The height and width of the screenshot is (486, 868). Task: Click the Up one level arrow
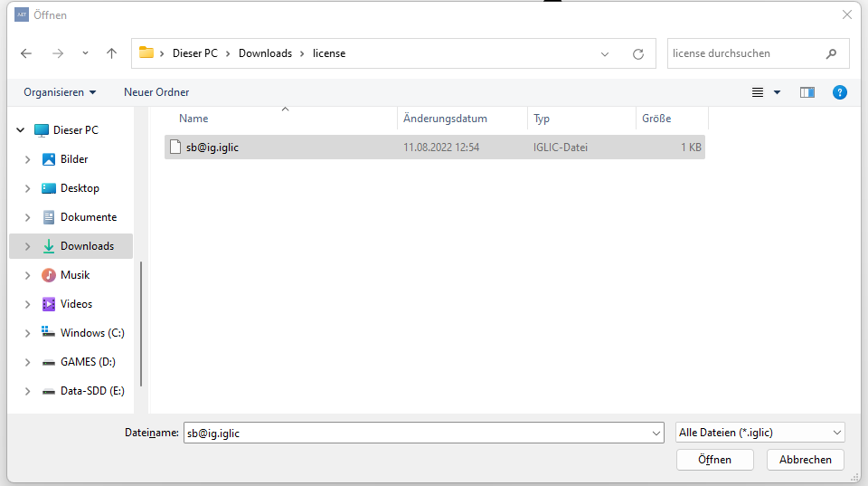[x=111, y=53]
